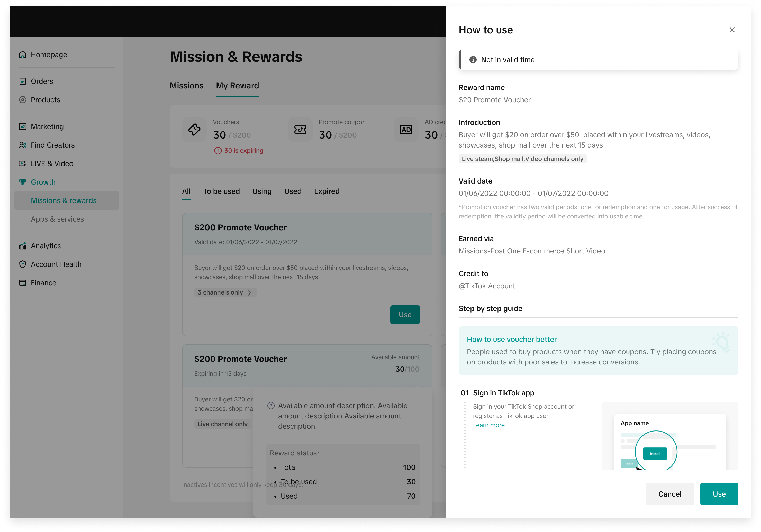Click the Account Health shield icon
The image size is (761, 532).
[23, 264]
